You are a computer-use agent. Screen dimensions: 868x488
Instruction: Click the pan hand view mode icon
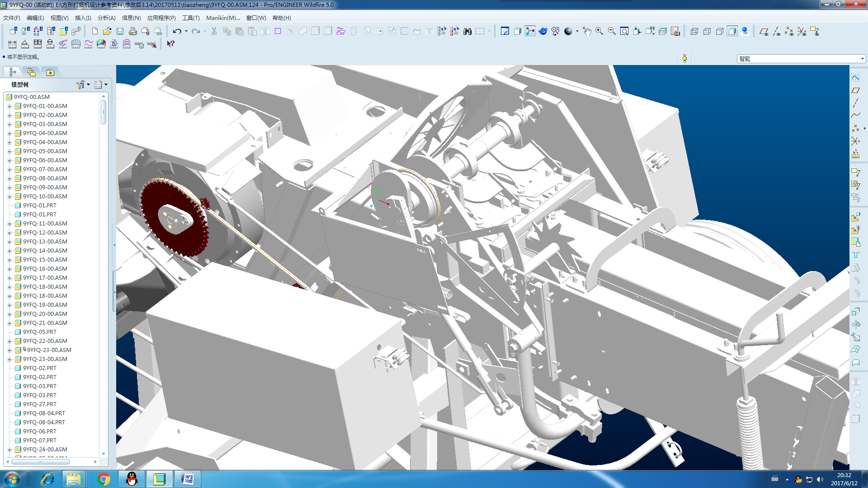pos(586,31)
